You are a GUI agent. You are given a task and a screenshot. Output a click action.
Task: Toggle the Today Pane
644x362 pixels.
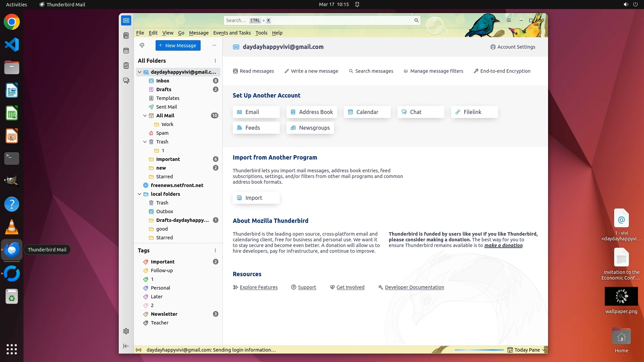527,350
